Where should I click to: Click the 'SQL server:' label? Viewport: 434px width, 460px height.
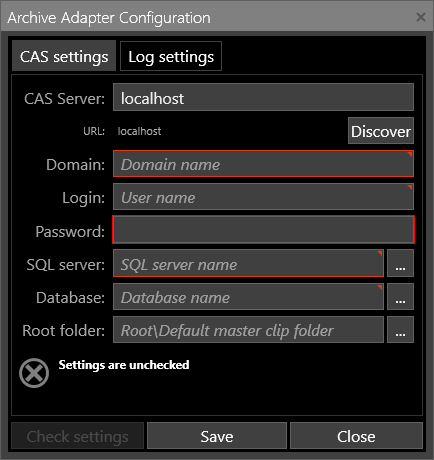[x=66, y=265]
